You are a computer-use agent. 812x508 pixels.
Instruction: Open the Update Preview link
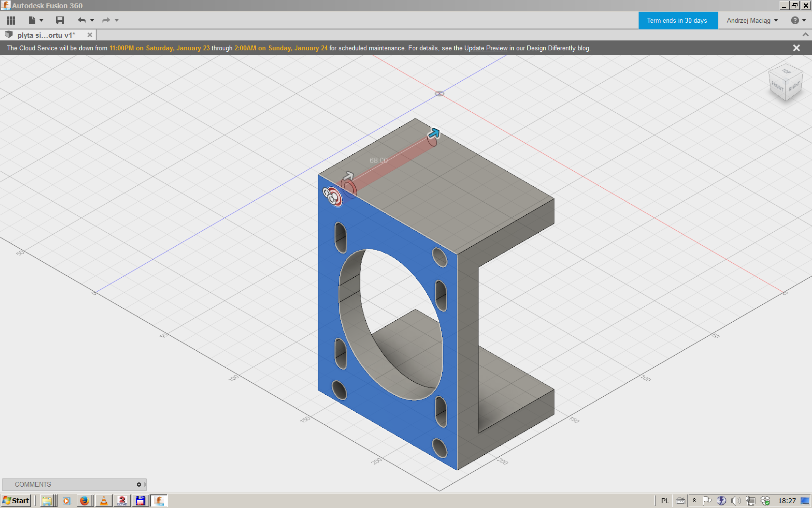click(x=486, y=48)
